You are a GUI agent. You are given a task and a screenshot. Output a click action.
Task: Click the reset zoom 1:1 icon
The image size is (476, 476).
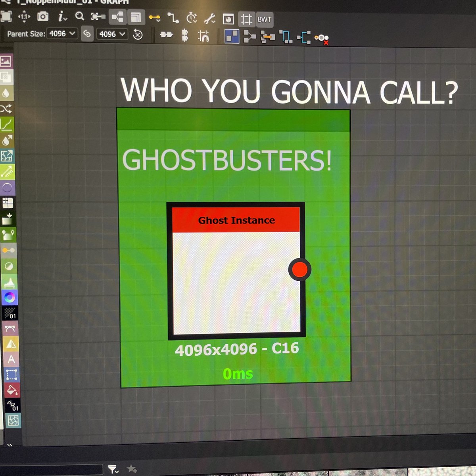pyautogui.click(x=24, y=17)
